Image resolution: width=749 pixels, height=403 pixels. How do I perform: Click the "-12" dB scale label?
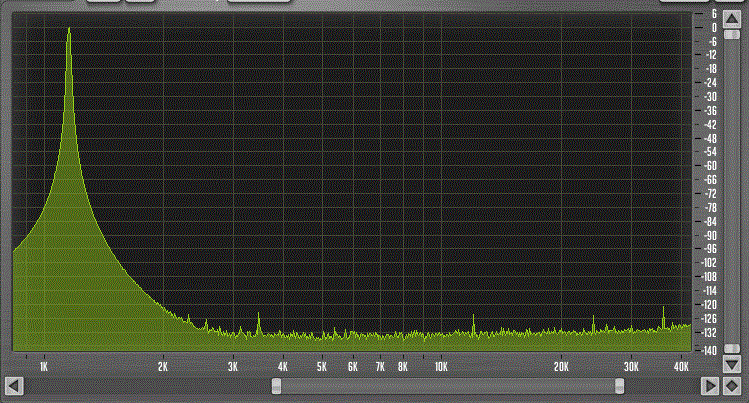click(711, 55)
